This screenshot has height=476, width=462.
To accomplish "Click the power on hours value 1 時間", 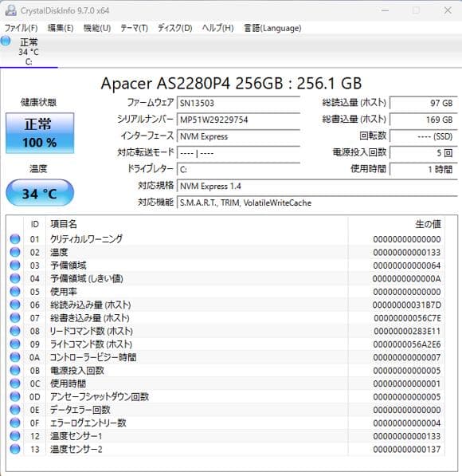I will tap(424, 169).
